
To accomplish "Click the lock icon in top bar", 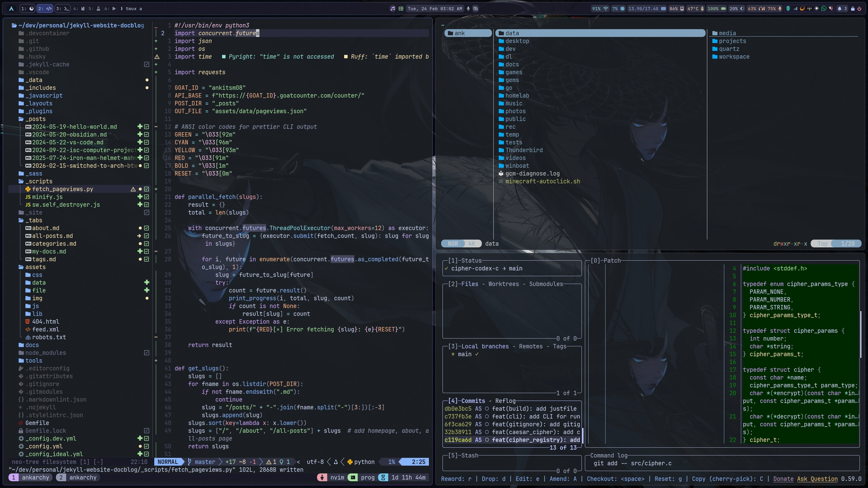I will point(853,8).
